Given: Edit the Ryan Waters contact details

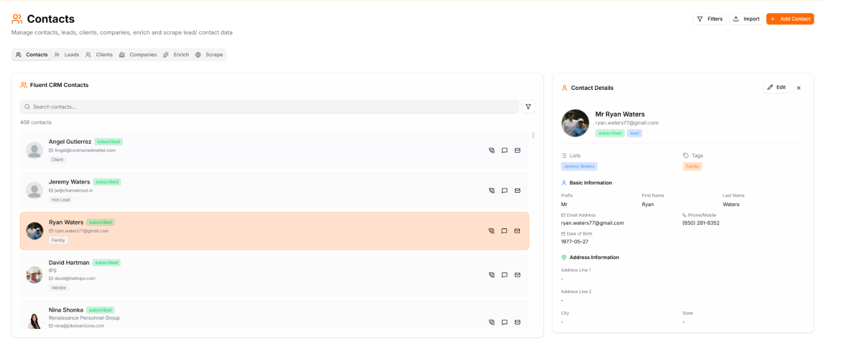Looking at the screenshot, I should pos(776,88).
